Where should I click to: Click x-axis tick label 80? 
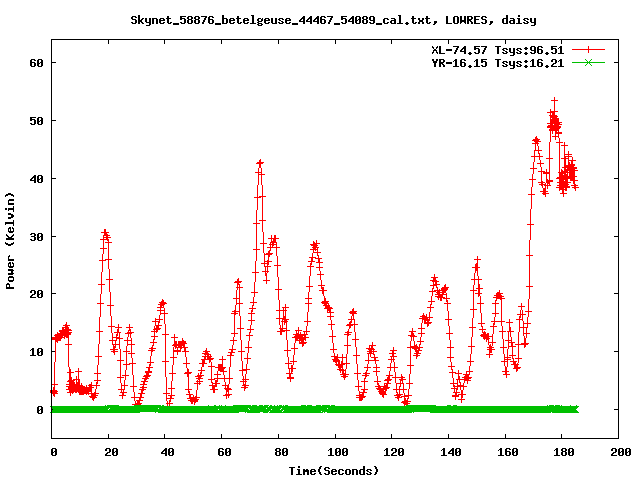[x=281, y=452]
